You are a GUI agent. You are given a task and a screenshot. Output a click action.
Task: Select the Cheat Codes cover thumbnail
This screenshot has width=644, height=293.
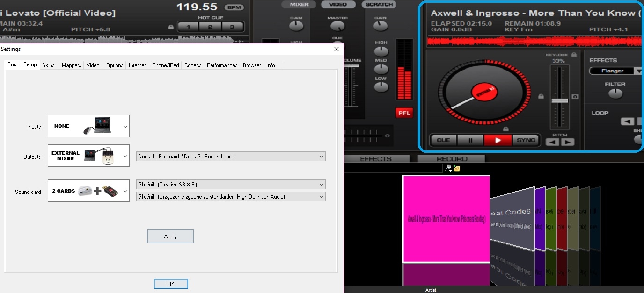coord(512,219)
